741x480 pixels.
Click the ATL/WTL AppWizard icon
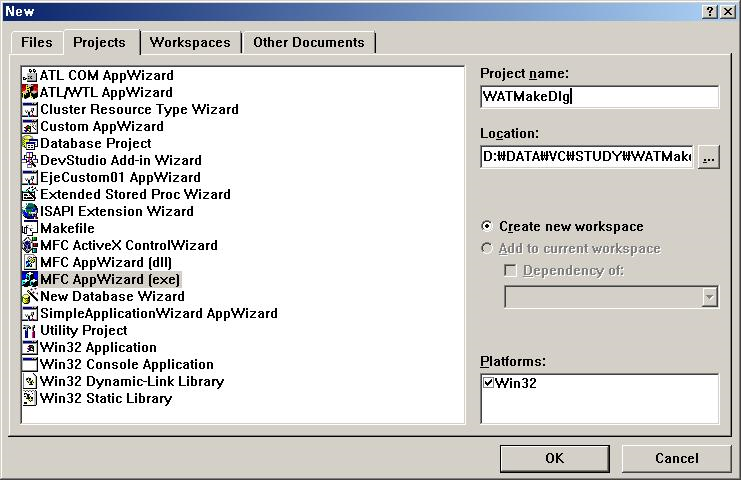pyautogui.click(x=30, y=92)
